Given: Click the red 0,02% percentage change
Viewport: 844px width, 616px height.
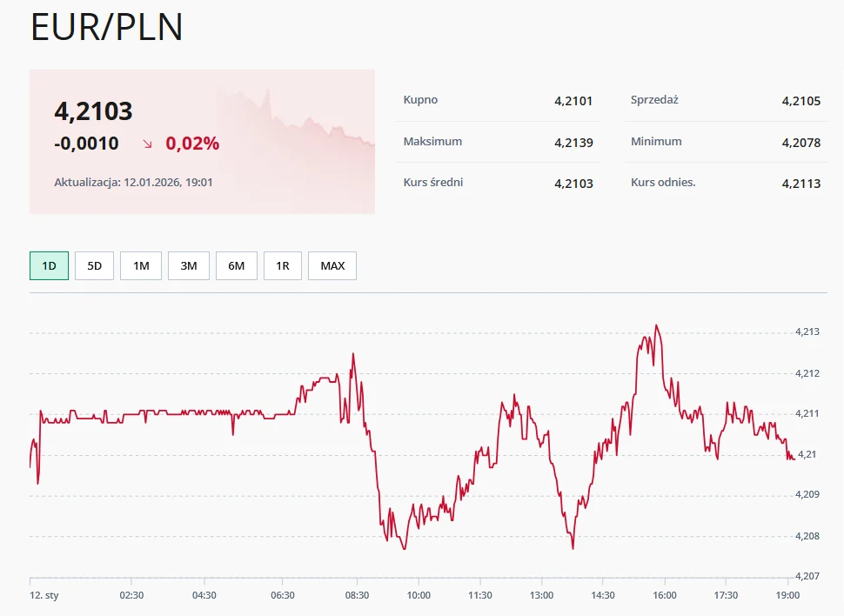Looking at the screenshot, I should tap(192, 144).
